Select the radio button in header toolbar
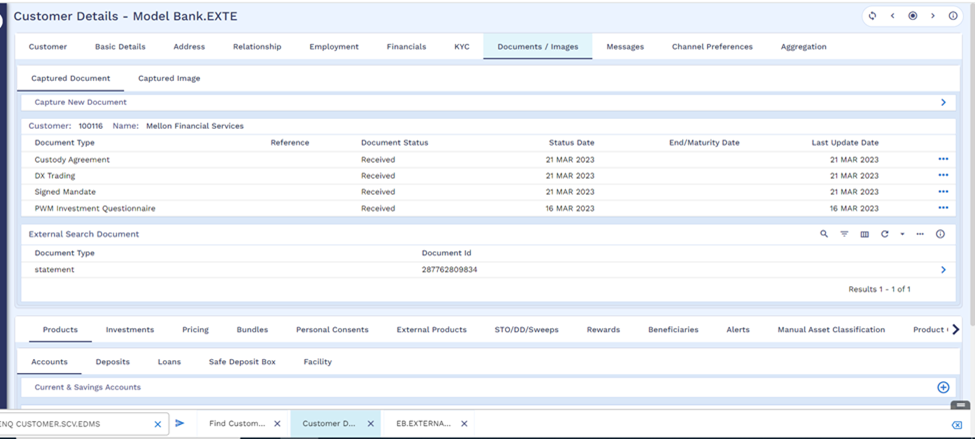The image size is (975, 439). click(x=913, y=16)
